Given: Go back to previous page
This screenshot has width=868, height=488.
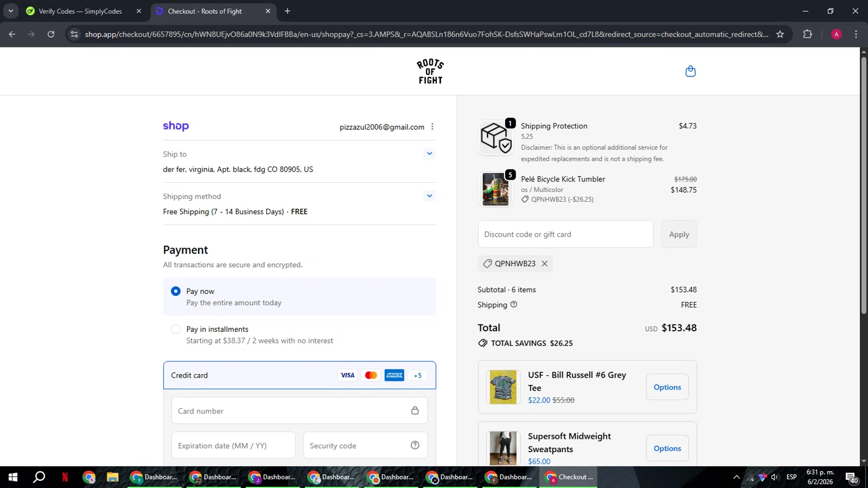Looking at the screenshot, I should tap(12, 34).
